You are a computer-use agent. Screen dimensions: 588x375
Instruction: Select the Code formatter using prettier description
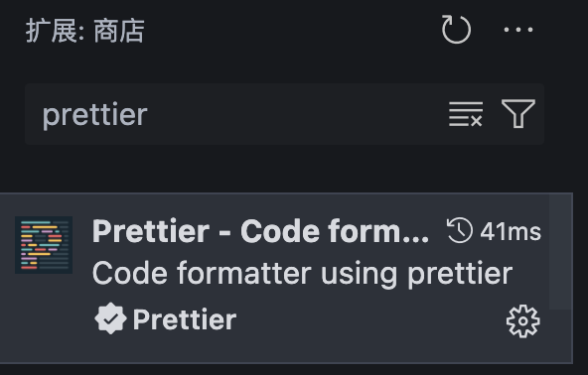(302, 275)
